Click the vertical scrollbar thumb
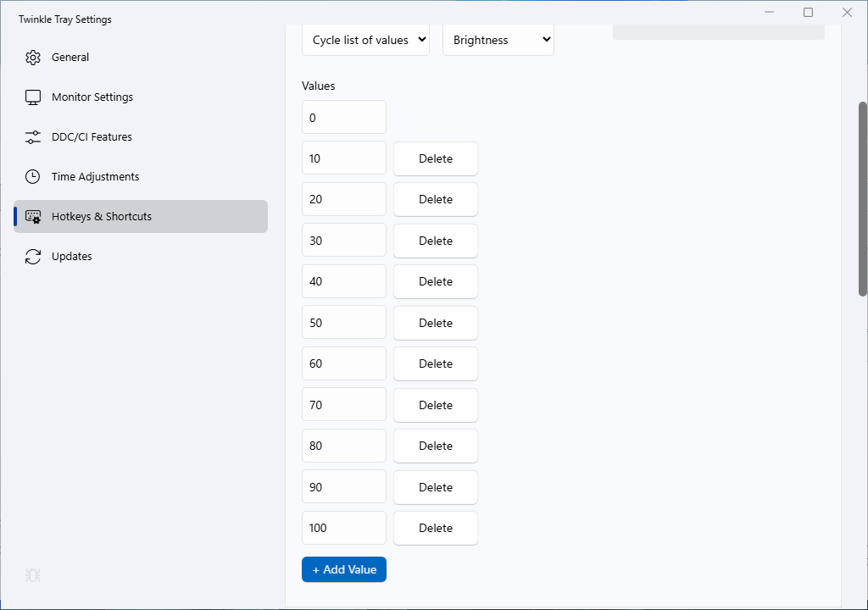Screen dimensions: 868x610 [x=863, y=199]
